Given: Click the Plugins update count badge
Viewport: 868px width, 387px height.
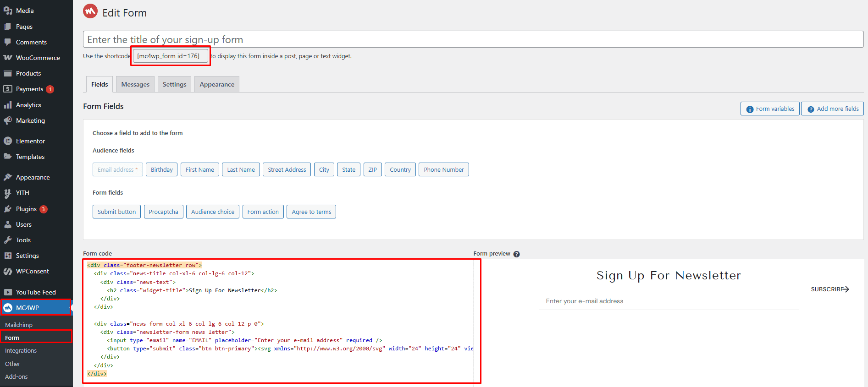Looking at the screenshot, I should [43, 209].
